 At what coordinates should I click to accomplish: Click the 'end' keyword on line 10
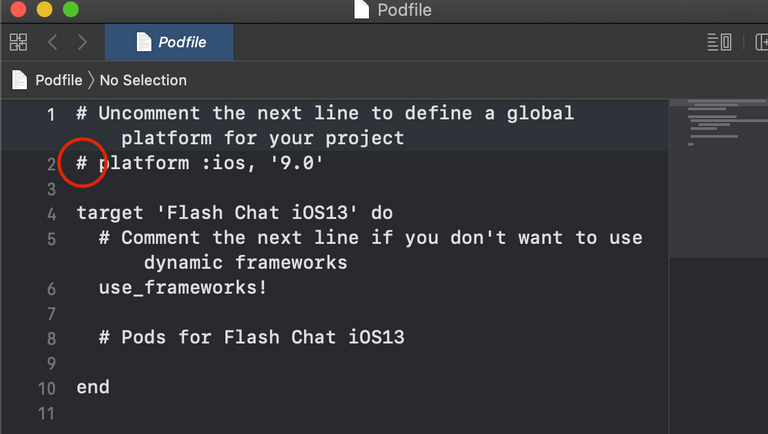point(93,387)
